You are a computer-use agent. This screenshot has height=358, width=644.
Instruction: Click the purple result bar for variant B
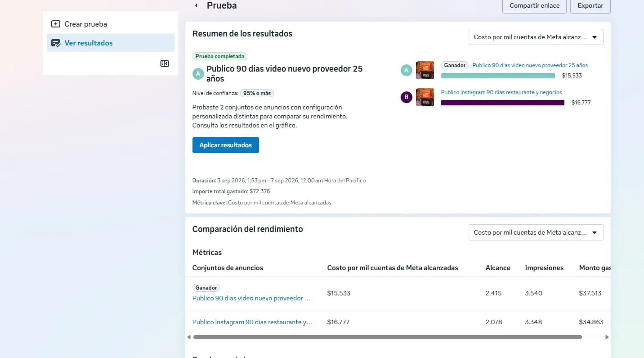click(x=503, y=103)
